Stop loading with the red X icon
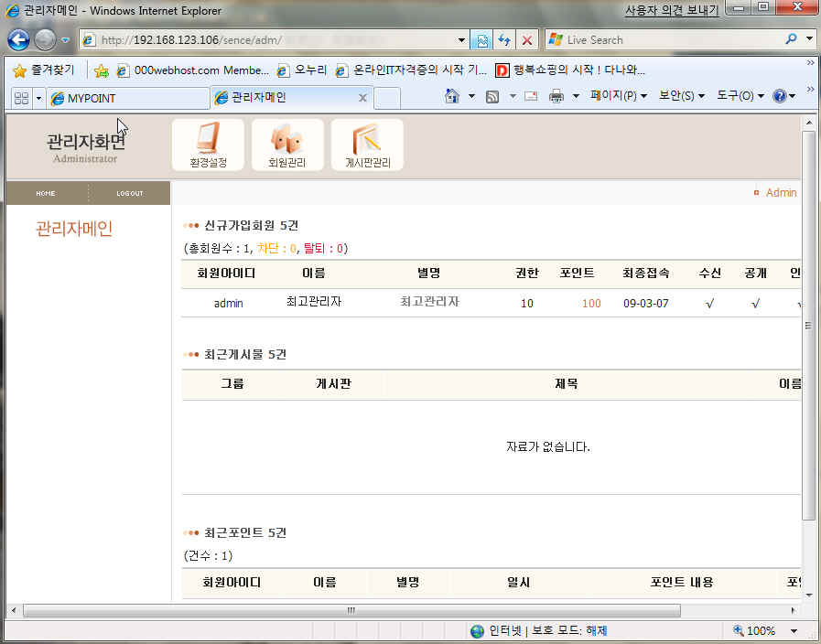The image size is (821, 644). click(x=527, y=39)
